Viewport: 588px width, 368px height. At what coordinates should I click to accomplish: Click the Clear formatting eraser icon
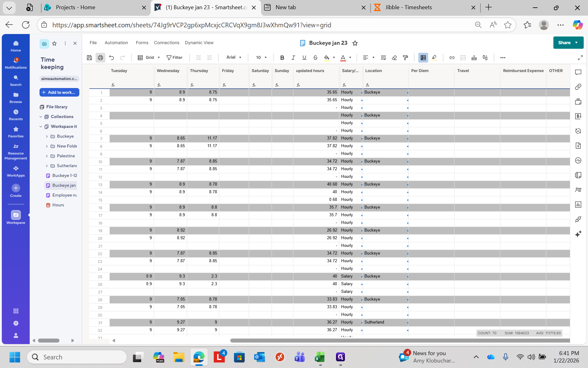[394, 58]
